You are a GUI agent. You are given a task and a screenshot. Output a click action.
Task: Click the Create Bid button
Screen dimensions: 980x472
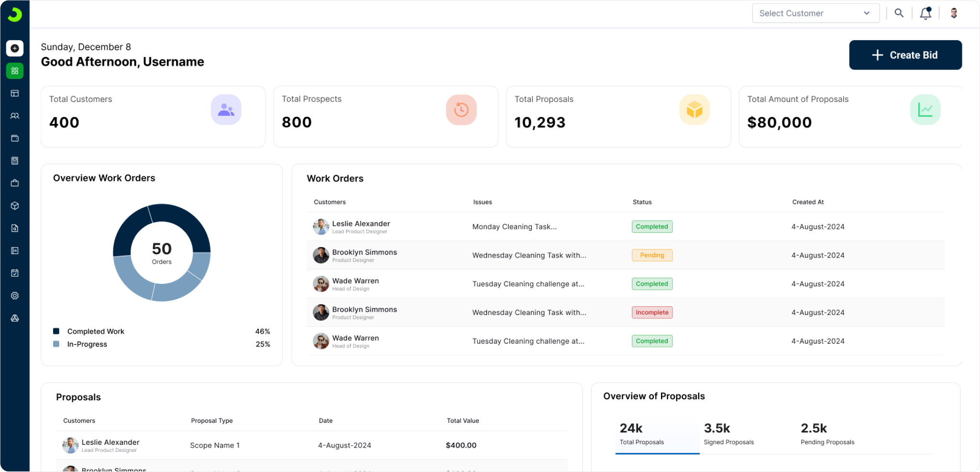point(905,55)
